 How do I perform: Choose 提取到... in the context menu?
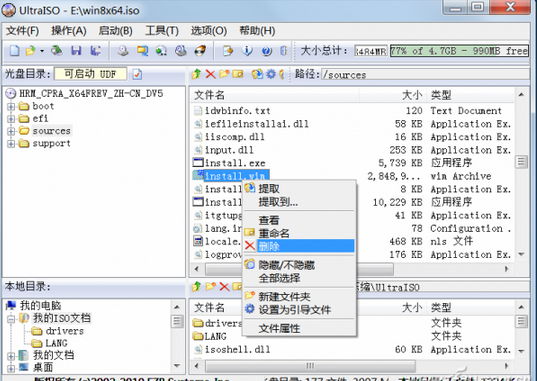299,202
